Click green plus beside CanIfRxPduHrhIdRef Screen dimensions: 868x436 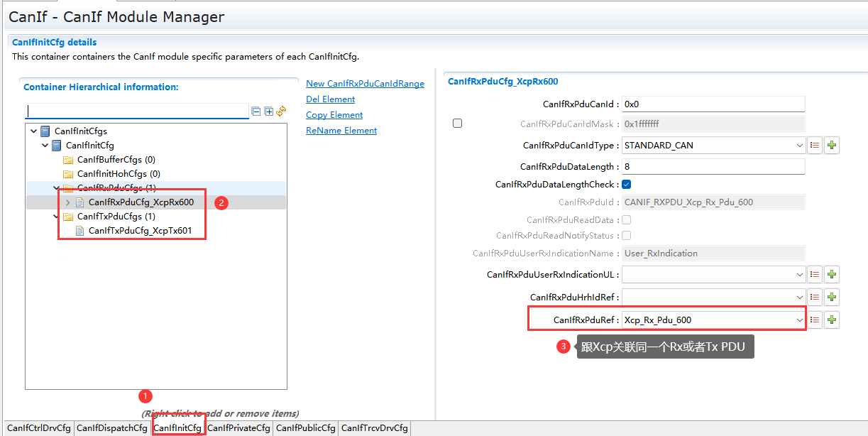point(831,297)
